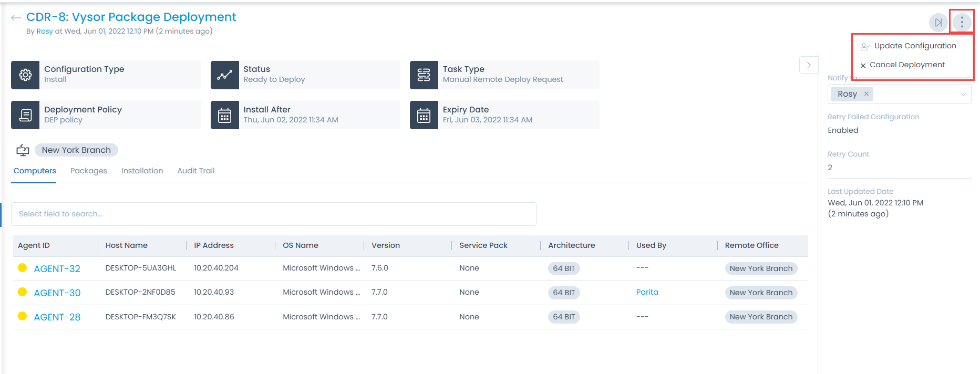
Task: Click IP address 10.20.40.93
Action: coord(214,292)
